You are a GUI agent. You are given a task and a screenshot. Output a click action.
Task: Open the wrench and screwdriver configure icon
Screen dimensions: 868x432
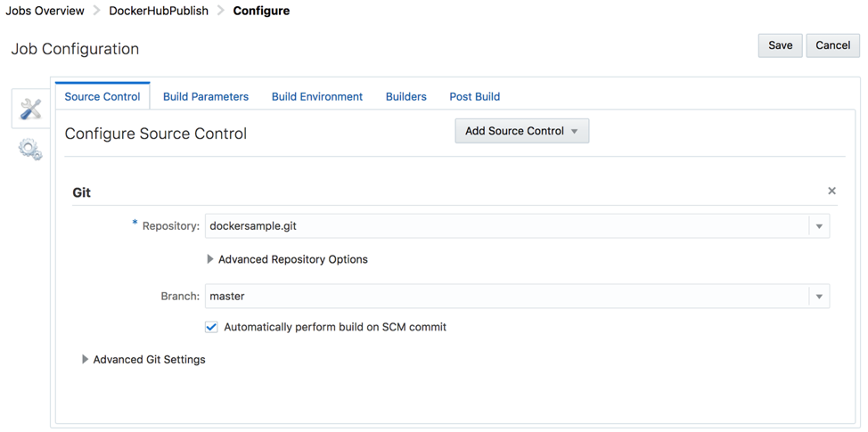(x=31, y=109)
